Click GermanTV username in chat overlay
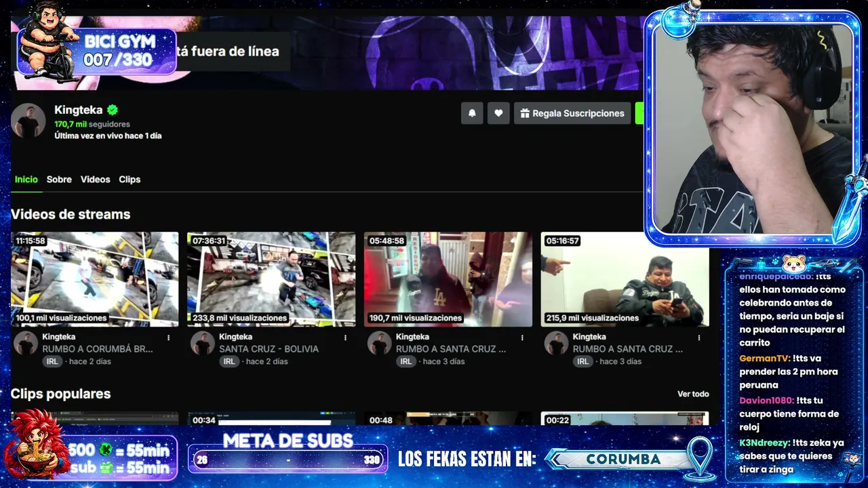 [x=764, y=359]
